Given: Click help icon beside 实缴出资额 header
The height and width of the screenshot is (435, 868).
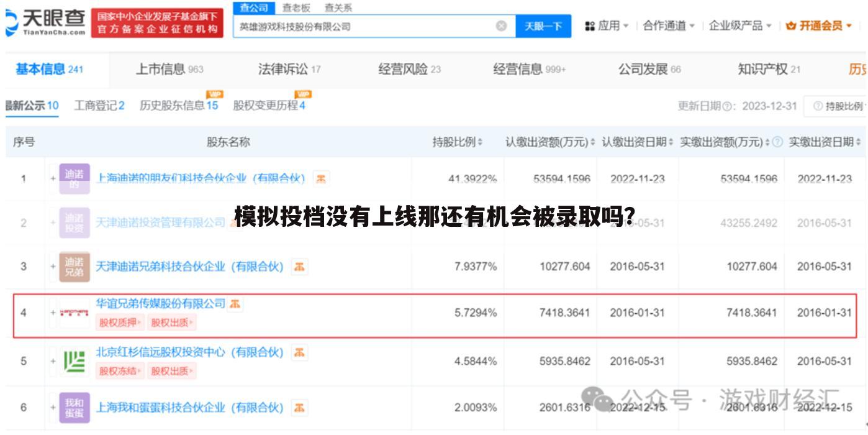Looking at the screenshot, I should tap(777, 142).
